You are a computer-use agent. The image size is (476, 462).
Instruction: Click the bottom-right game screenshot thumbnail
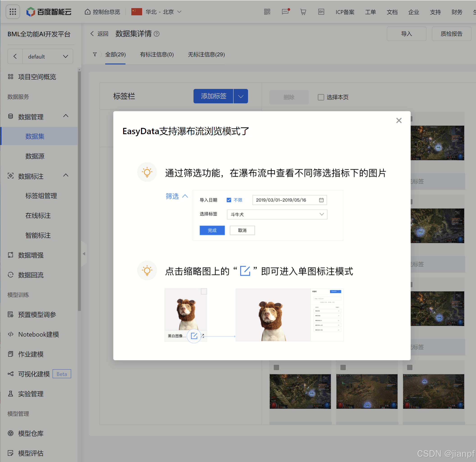[x=433, y=391]
